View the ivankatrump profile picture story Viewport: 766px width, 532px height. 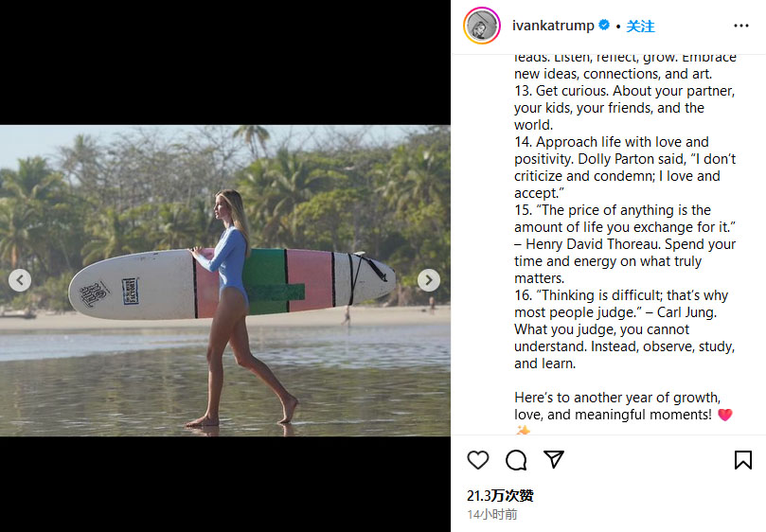(481, 27)
